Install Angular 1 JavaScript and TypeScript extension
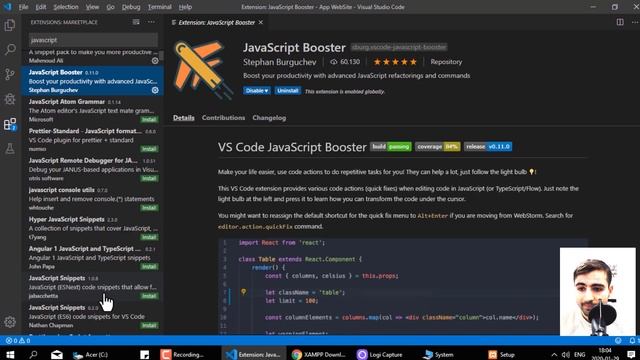Screen dimensions: 640x360 [x=149, y=266]
